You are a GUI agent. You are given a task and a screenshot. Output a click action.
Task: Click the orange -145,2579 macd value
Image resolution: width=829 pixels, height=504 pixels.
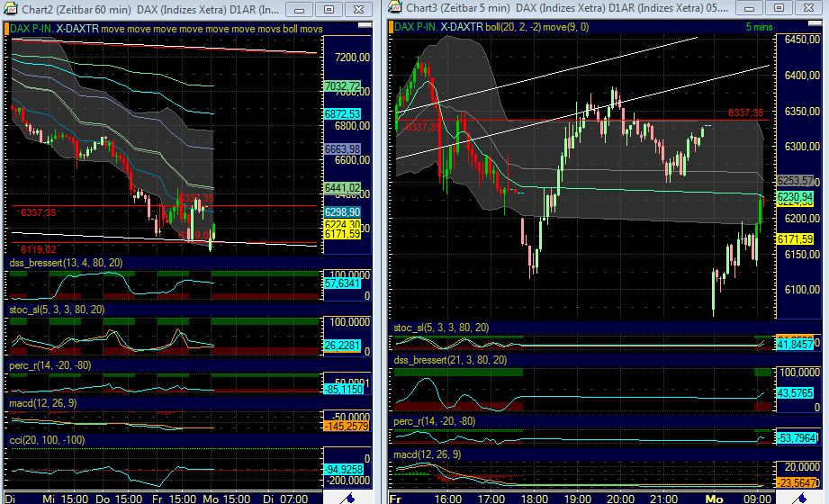[x=347, y=426]
